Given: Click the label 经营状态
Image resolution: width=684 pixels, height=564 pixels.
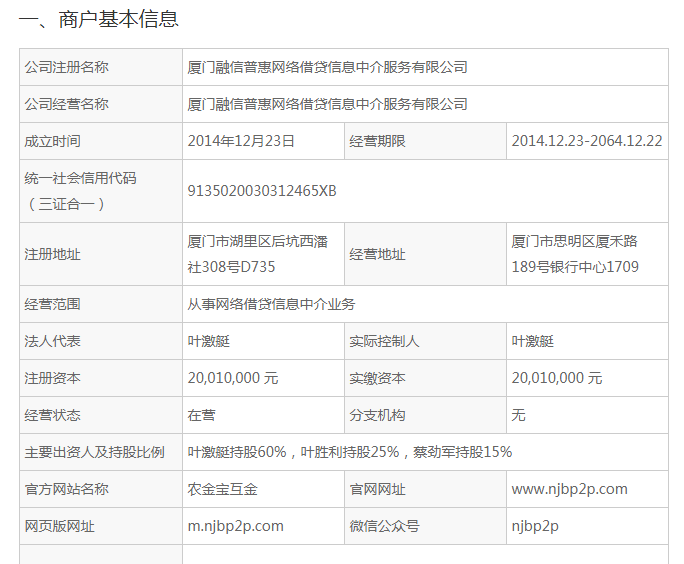Looking at the screenshot, I should tap(52, 415).
